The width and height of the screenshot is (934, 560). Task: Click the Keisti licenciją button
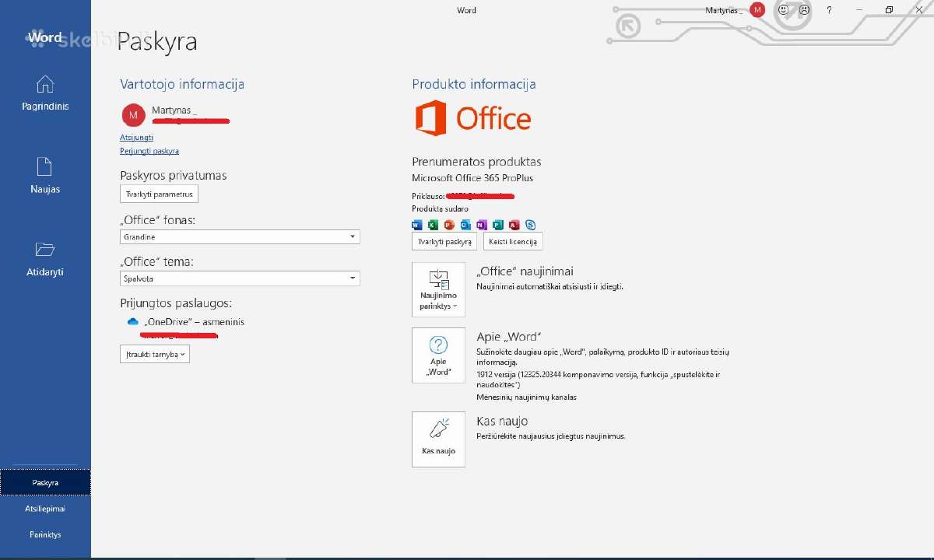(513, 242)
